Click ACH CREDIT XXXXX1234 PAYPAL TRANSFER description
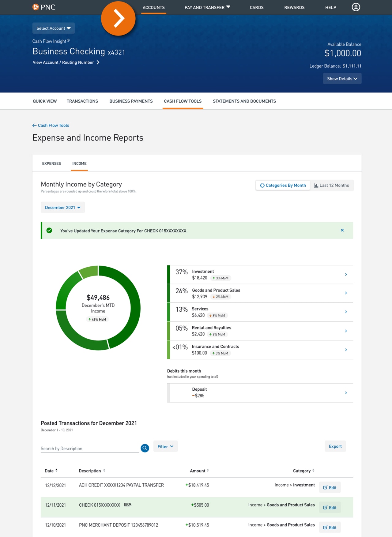Image resolution: width=392 pixels, height=537 pixels. (x=121, y=485)
